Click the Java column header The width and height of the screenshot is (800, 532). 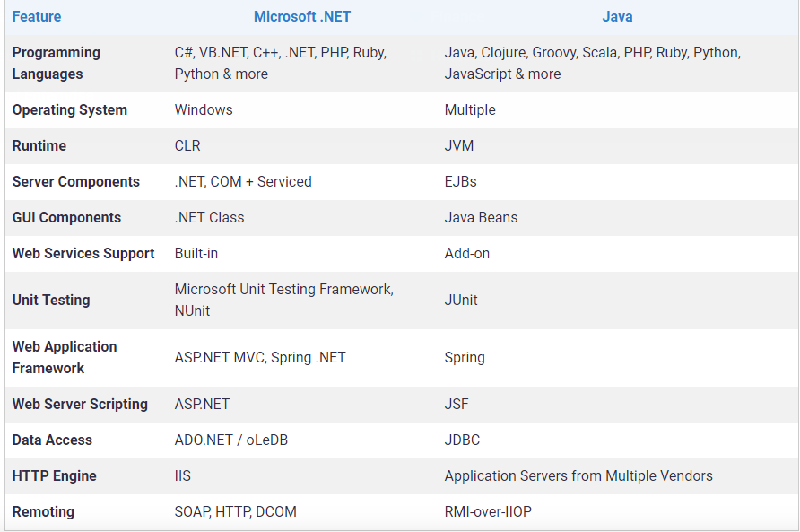pos(617,16)
